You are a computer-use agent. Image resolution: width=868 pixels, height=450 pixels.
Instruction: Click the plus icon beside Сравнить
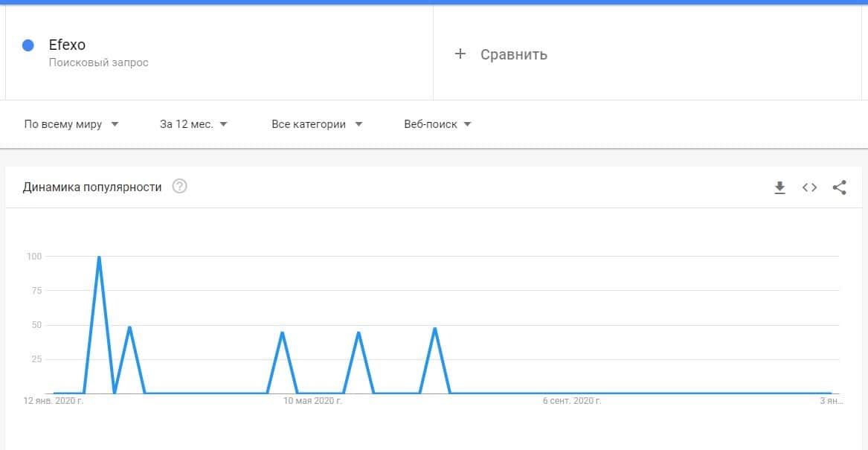click(460, 54)
